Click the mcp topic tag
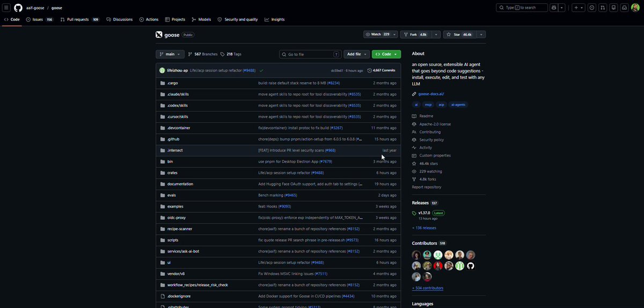The width and height of the screenshot is (644, 308). (x=428, y=105)
